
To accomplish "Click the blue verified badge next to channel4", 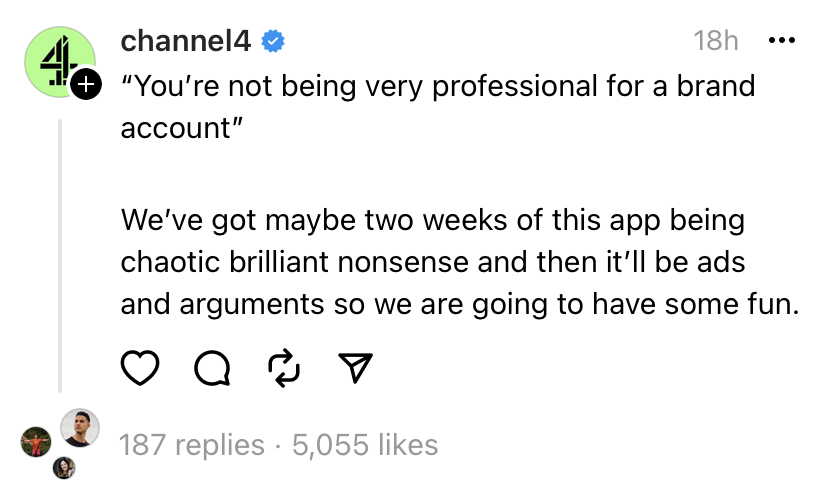I will click(273, 41).
